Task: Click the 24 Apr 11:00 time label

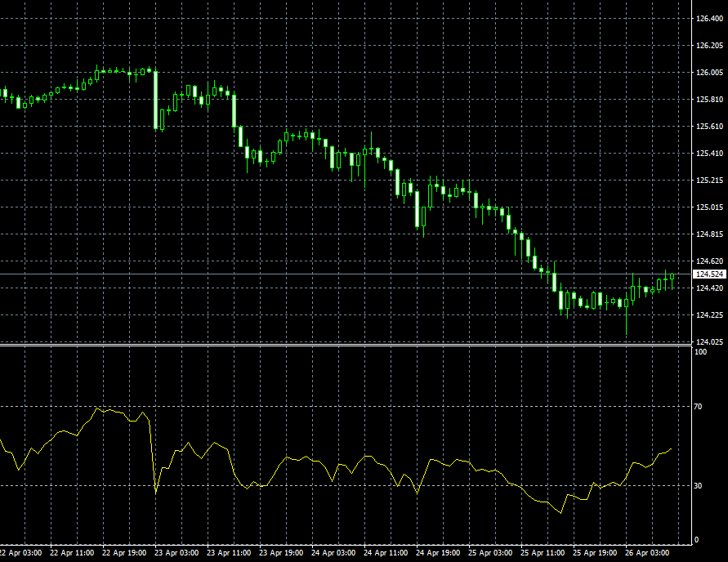Action: (386, 553)
